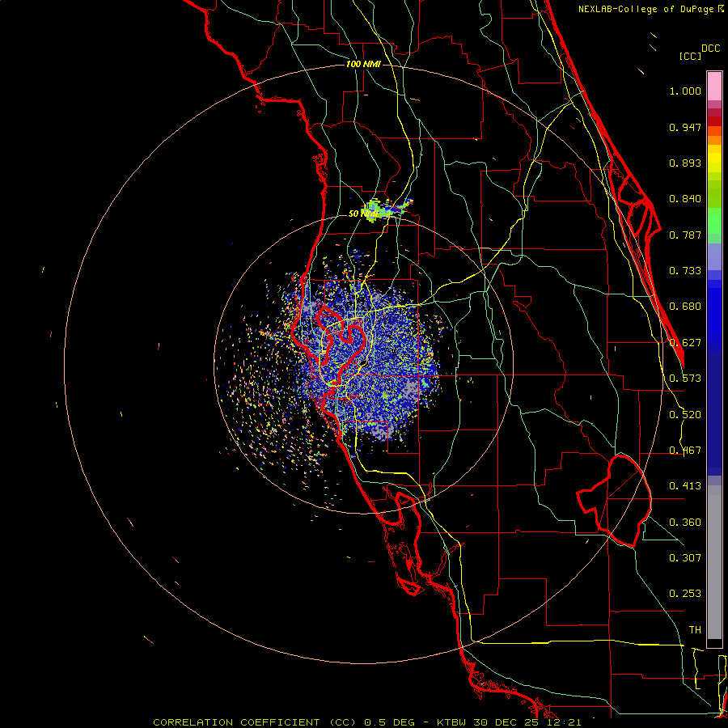
Task: Select the 12:21 timestamp
Action: [564, 722]
